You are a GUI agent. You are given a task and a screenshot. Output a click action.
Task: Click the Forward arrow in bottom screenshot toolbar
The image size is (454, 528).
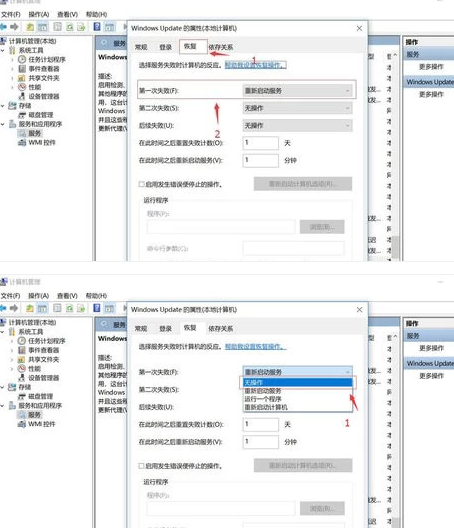point(14,308)
